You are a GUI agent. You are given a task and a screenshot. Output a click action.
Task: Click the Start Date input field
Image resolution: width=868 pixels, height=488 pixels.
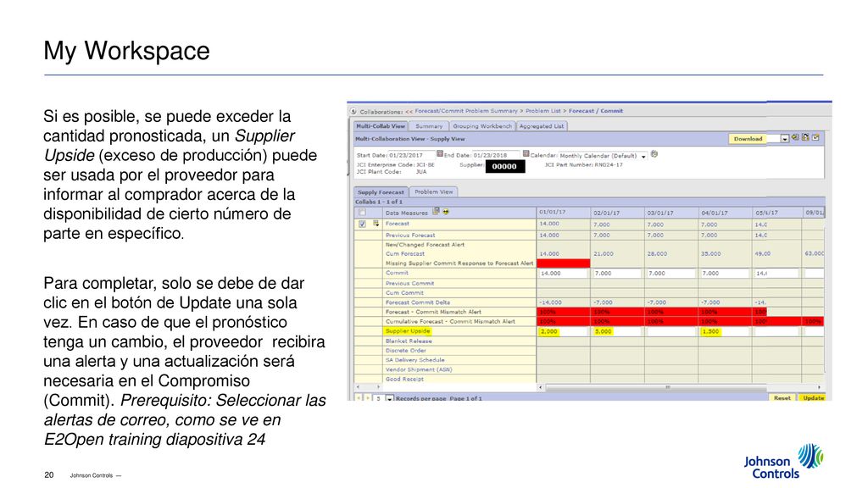[x=411, y=156]
